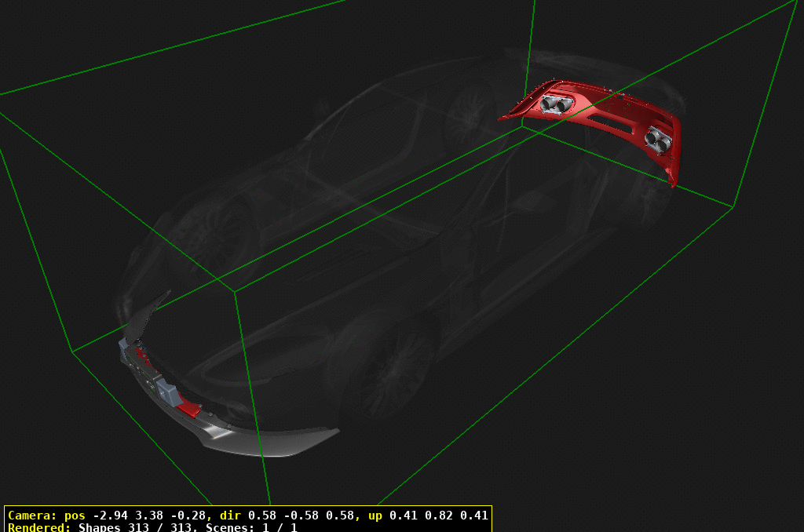The height and width of the screenshot is (532, 804).
Task: Click the right twin exhaust pipes
Action: click(657, 140)
